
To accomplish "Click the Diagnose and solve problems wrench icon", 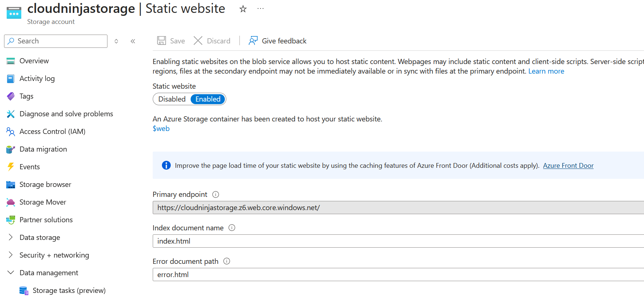I will tap(11, 114).
